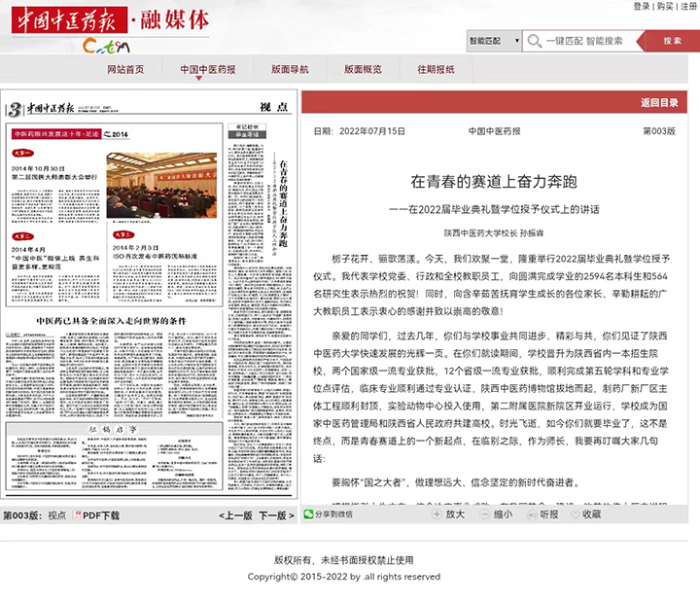Open the 网站首页 menu item
Screen dimensions: 700x603
[125, 70]
